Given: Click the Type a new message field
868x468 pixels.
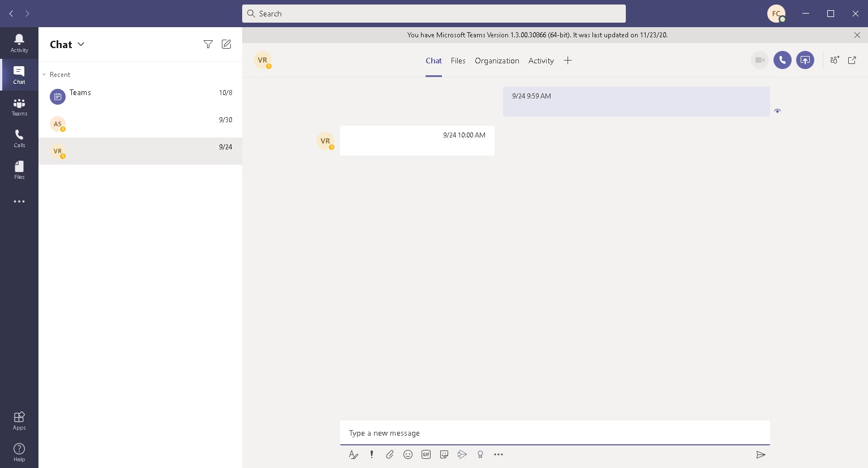Looking at the screenshot, I should (555, 433).
